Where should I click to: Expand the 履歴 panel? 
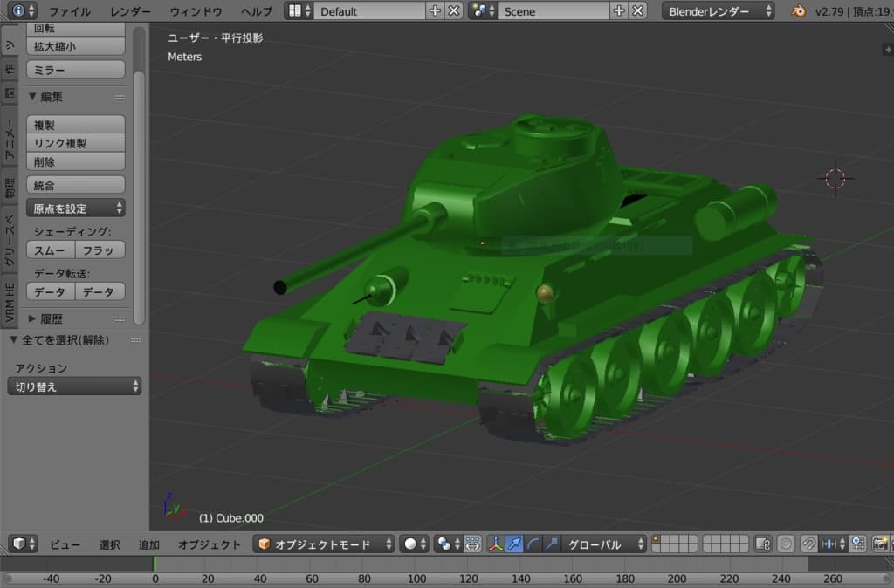(32, 318)
